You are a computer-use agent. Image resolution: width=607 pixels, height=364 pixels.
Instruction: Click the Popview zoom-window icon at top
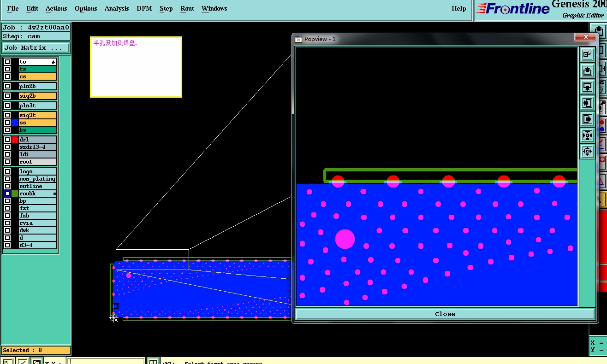[587, 54]
